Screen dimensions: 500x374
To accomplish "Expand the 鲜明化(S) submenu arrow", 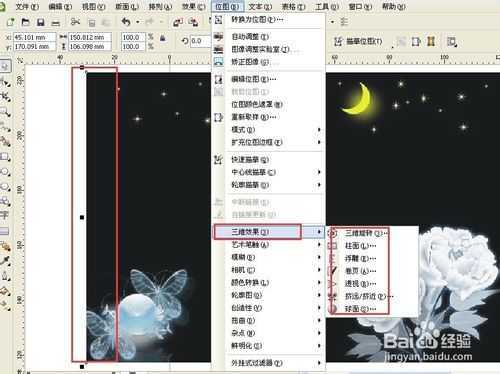I will click(319, 346).
